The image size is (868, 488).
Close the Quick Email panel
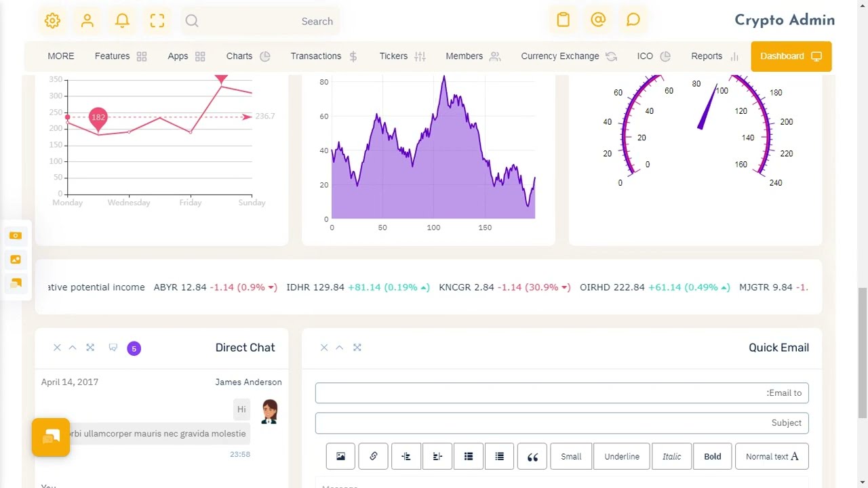click(324, 348)
